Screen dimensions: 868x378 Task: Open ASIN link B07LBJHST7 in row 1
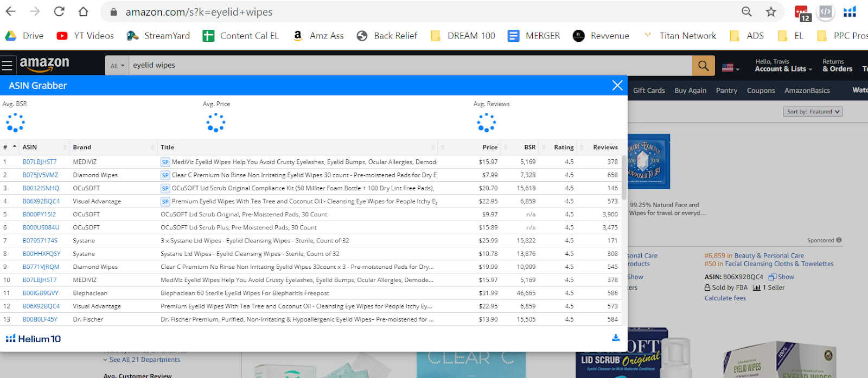click(40, 162)
